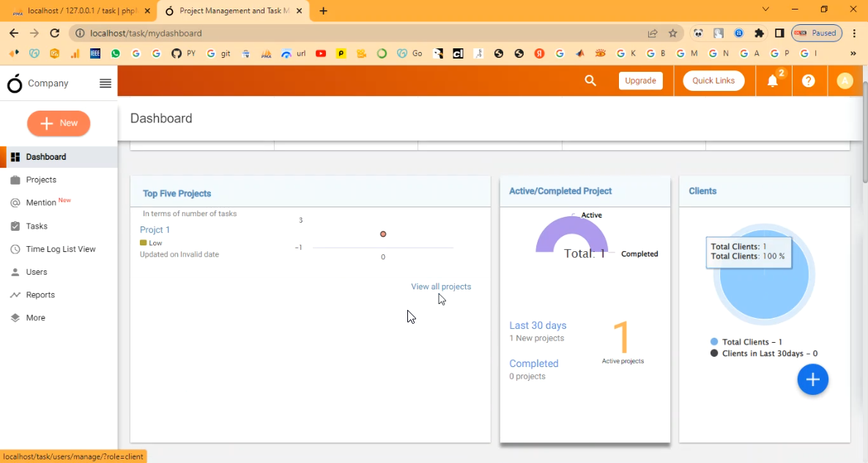
Task: Open Reports from the sidebar
Action: tap(40, 295)
